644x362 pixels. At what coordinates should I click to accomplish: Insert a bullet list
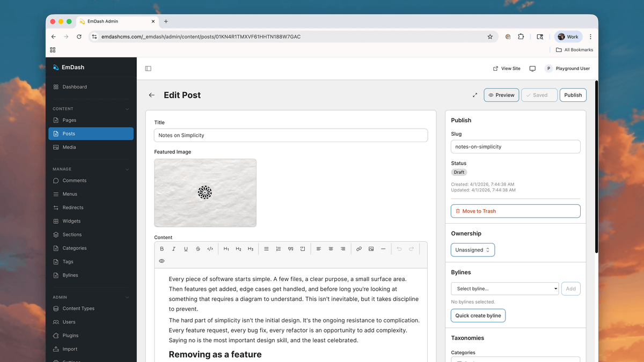pyautogui.click(x=266, y=249)
